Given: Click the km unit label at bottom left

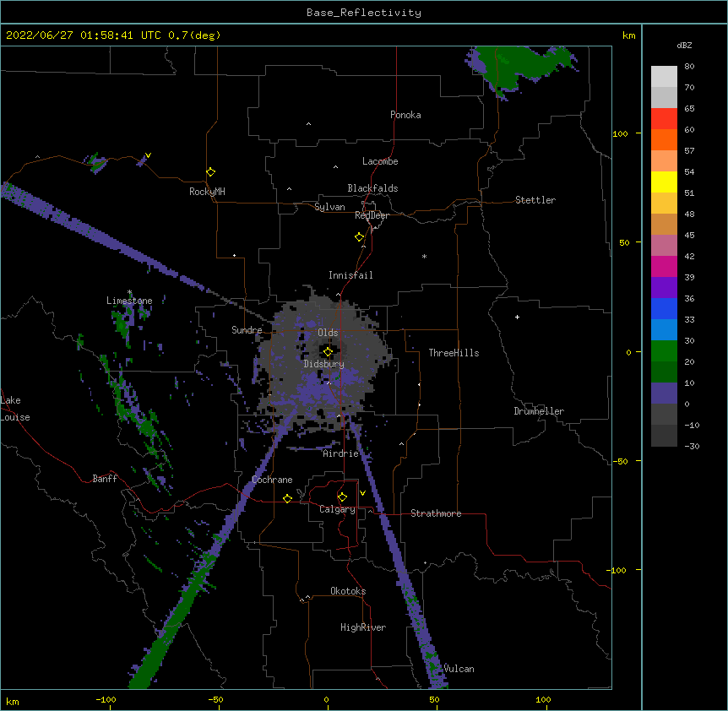Looking at the screenshot, I should 13,701.
